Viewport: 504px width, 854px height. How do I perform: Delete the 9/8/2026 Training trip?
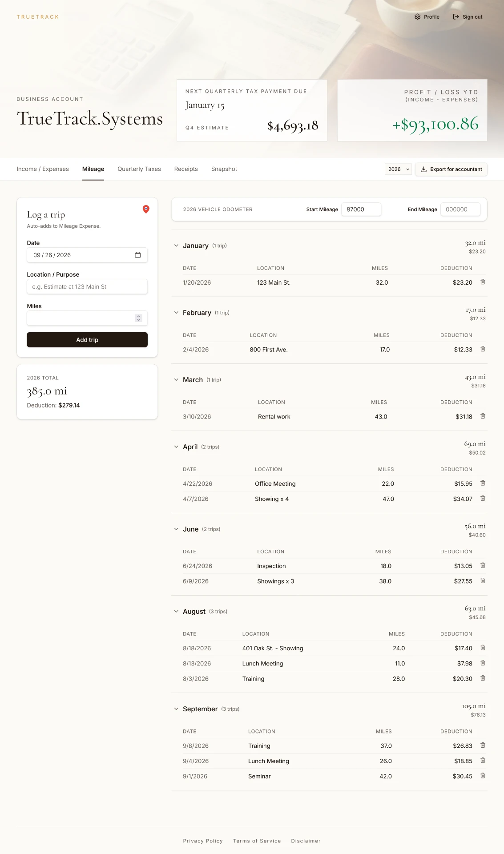tap(483, 745)
